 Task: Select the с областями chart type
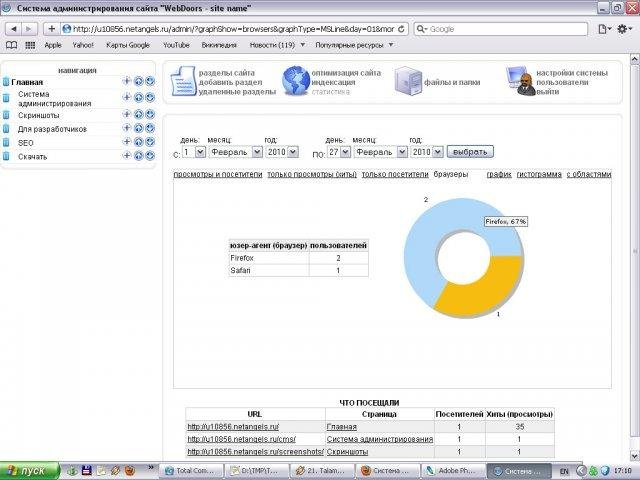point(589,174)
